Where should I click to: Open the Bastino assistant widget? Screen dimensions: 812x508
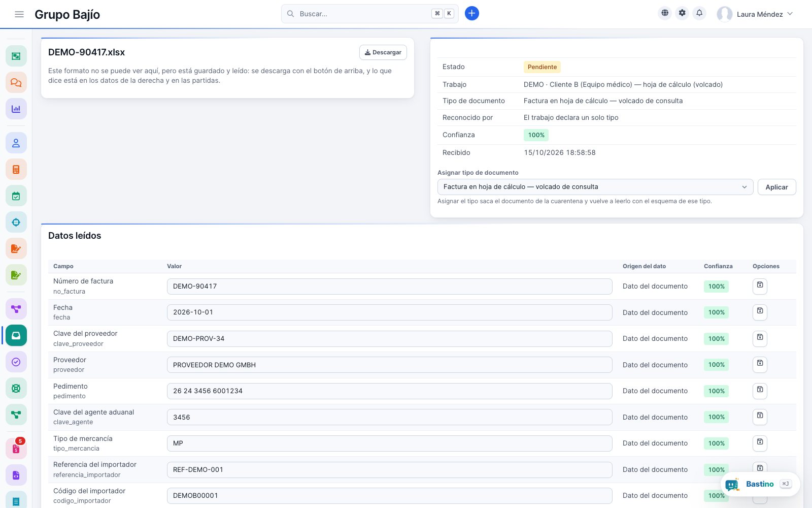tap(760, 484)
